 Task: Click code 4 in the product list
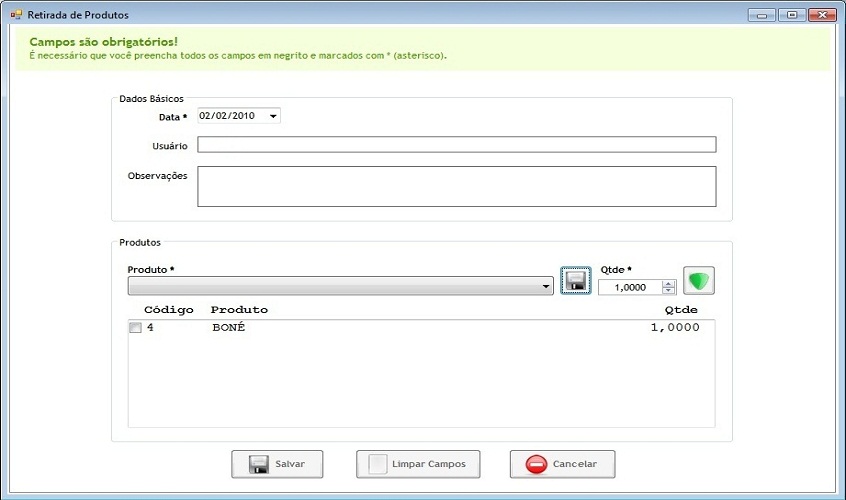(150, 327)
